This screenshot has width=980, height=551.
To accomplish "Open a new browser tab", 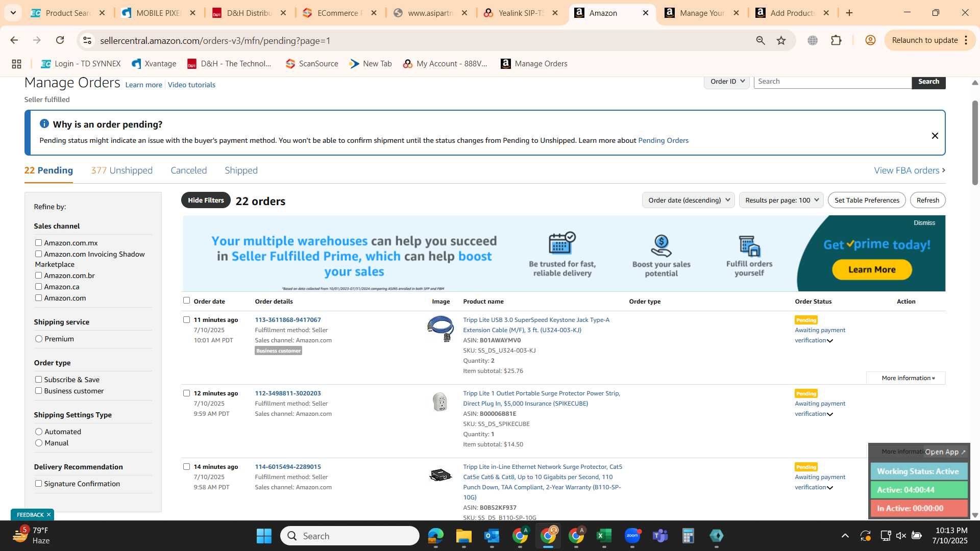I will click(x=849, y=13).
